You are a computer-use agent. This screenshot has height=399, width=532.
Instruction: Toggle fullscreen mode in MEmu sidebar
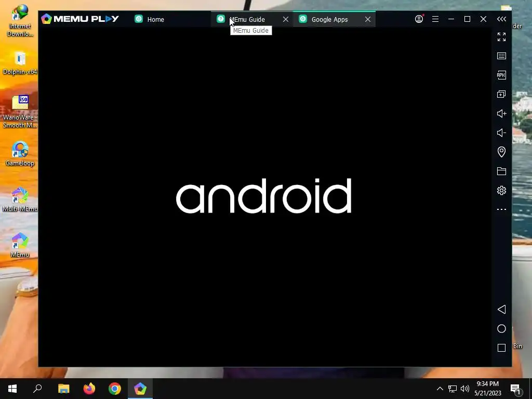coord(501,37)
